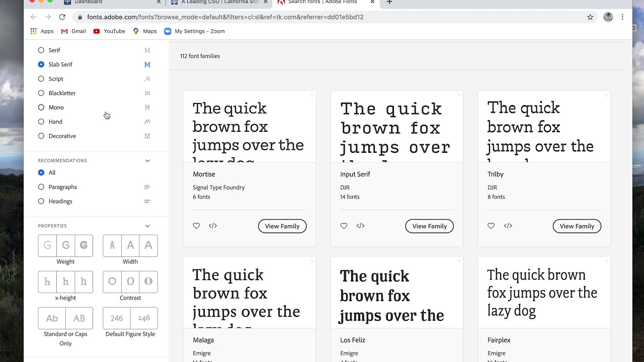Open the Chrome profile avatar

click(x=608, y=17)
